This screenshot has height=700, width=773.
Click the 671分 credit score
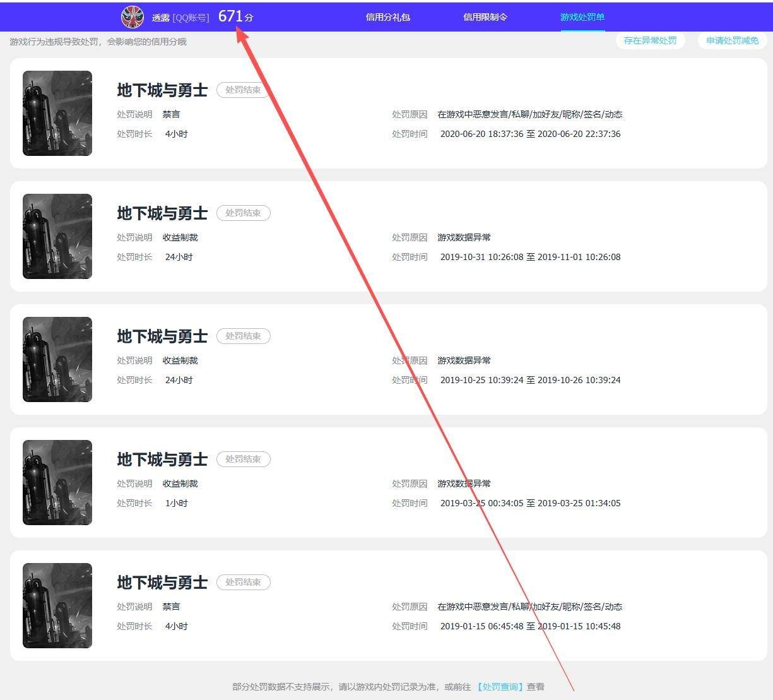236,16
